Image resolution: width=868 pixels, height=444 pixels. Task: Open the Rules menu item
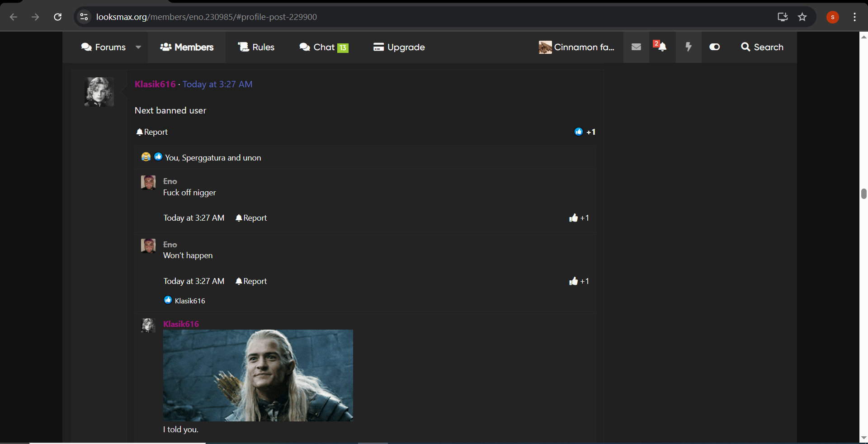point(256,47)
